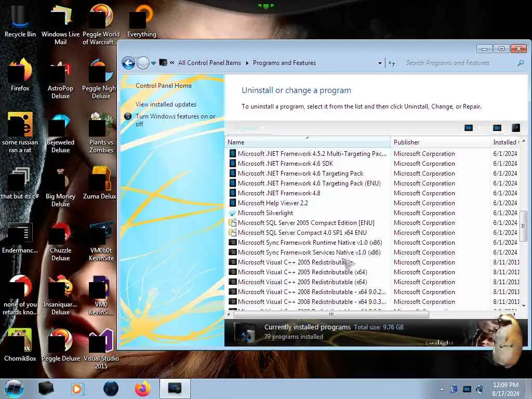The width and height of the screenshot is (532, 399).
Task: Open the Windows Start orb
Action: pos(14,389)
